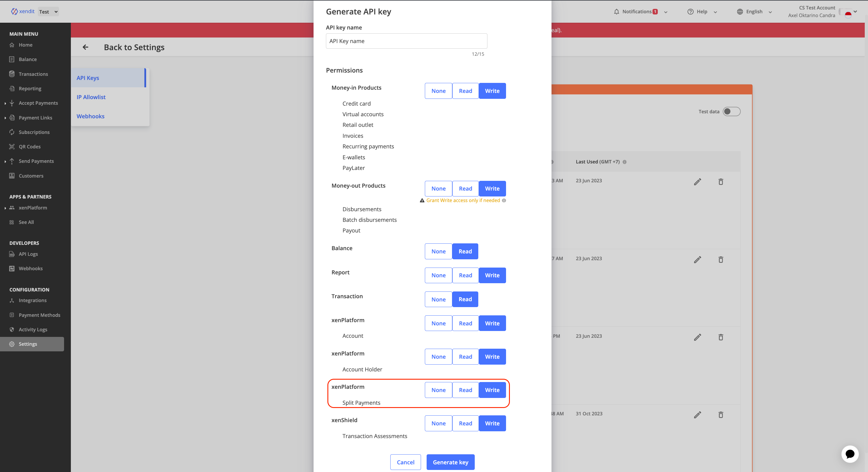Select the API Keys settings tab
The image size is (868, 472).
pos(108,78)
